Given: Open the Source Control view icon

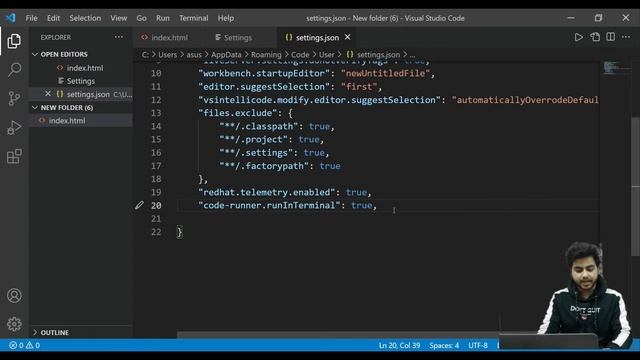Looking at the screenshot, I should [14, 98].
